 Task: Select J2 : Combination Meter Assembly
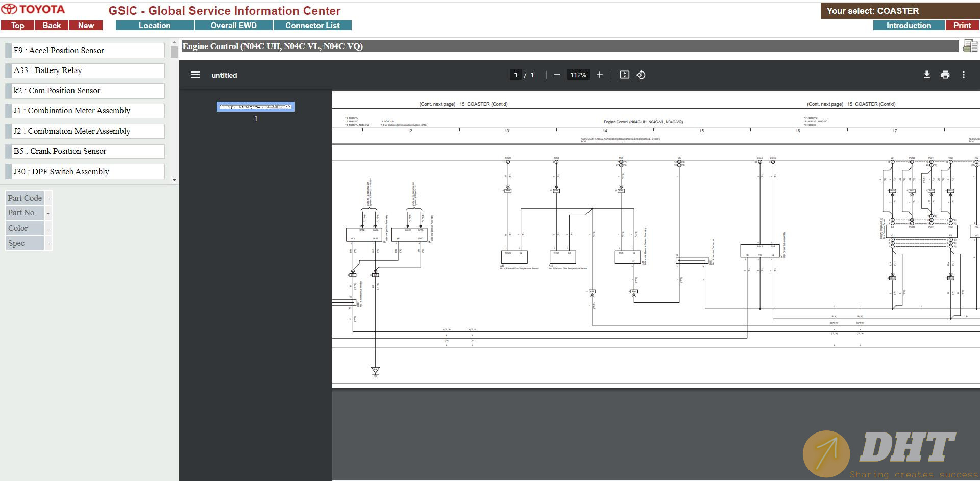[85, 131]
